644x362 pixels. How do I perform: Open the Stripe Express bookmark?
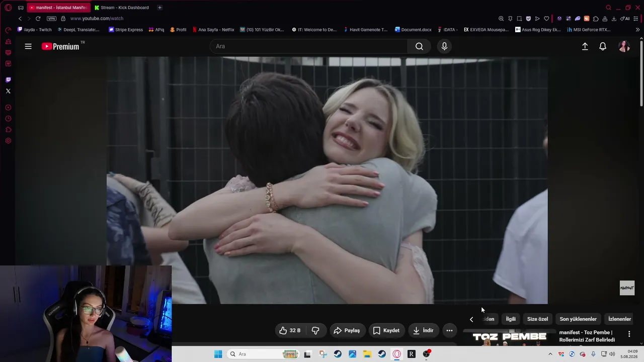pos(126,30)
